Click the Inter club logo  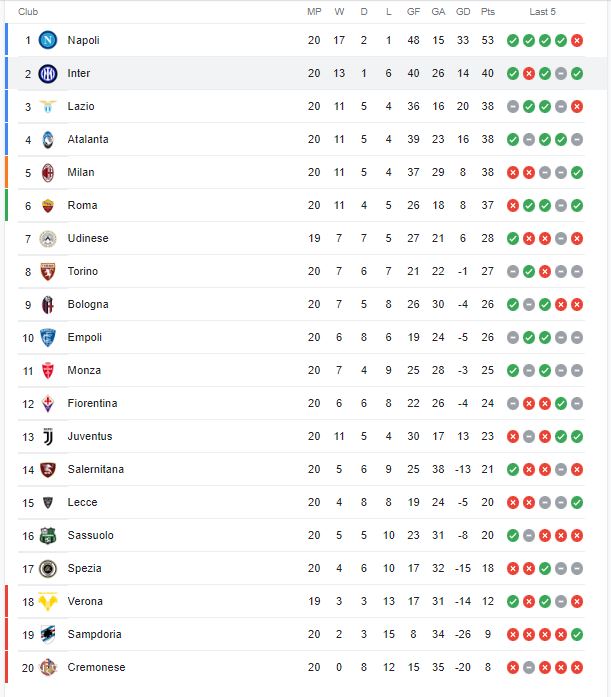[x=48, y=73]
